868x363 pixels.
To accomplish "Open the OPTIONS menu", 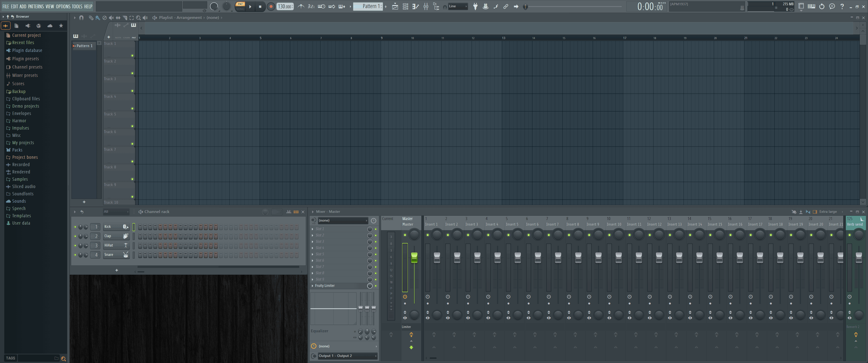I will pyautogui.click(x=63, y=6).
